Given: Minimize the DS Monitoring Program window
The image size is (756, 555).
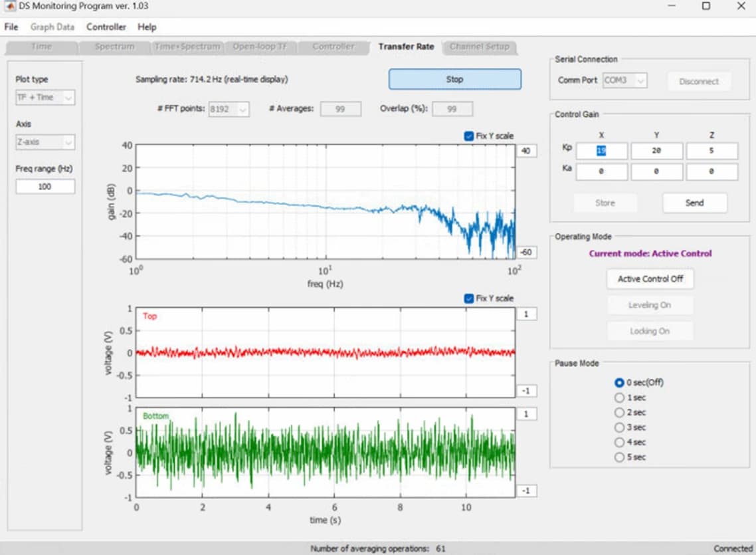Looking at the screenshot, I should pyautogui.click(x=672, y=6).
